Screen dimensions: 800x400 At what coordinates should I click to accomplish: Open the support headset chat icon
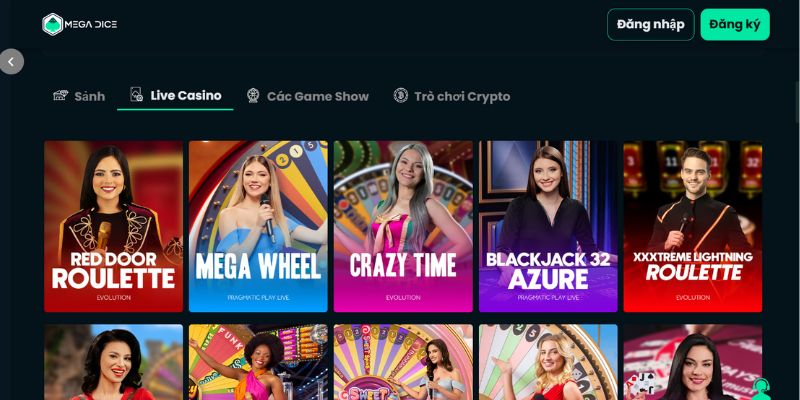pyautogui.click(x=761, y=389)
